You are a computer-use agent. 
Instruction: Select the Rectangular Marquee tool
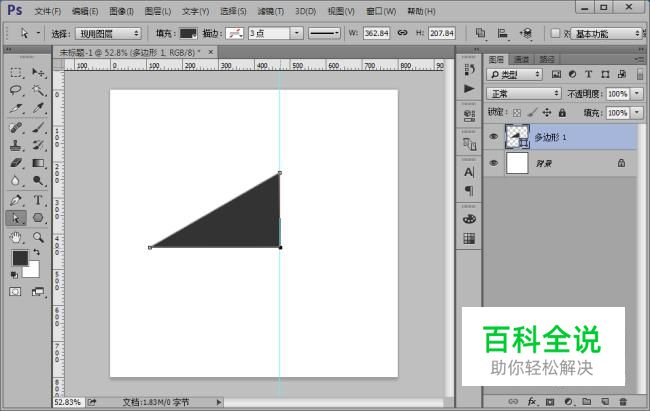coord(17,73)
